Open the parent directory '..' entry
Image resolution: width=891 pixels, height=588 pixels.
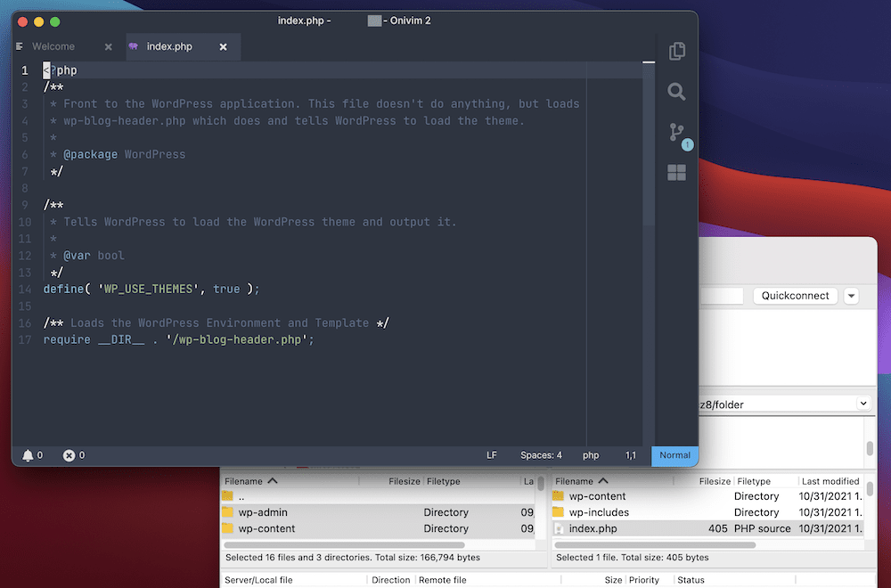377,496
